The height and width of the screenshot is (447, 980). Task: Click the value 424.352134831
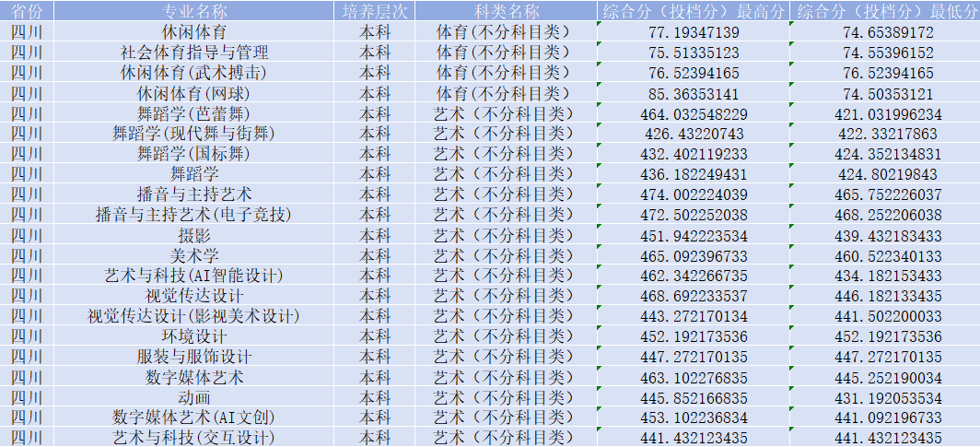click(x=885, y=154)
